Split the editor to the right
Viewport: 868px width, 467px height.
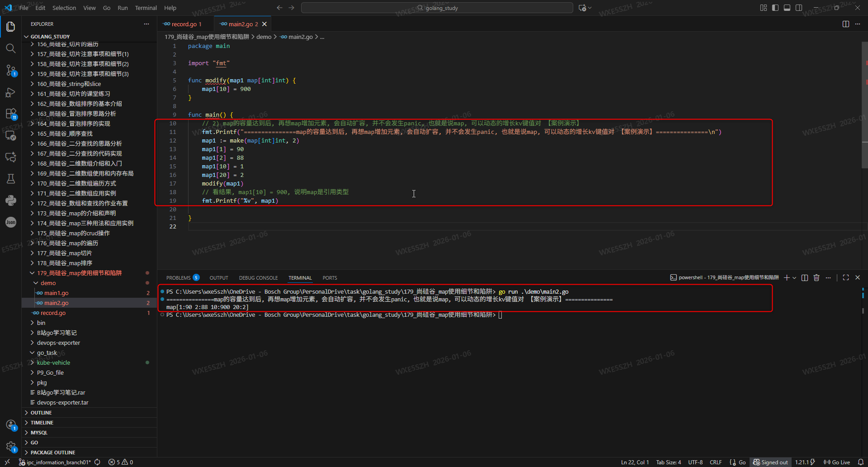click(x=846, y=24)
